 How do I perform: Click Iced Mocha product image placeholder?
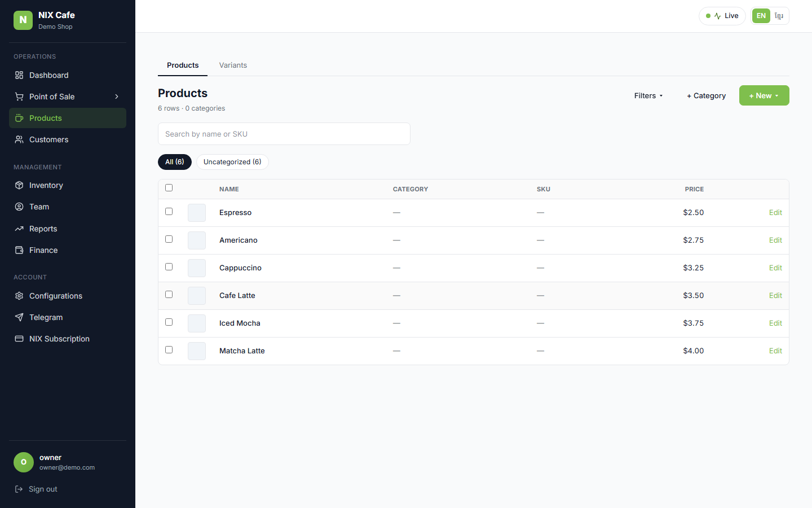197,323
